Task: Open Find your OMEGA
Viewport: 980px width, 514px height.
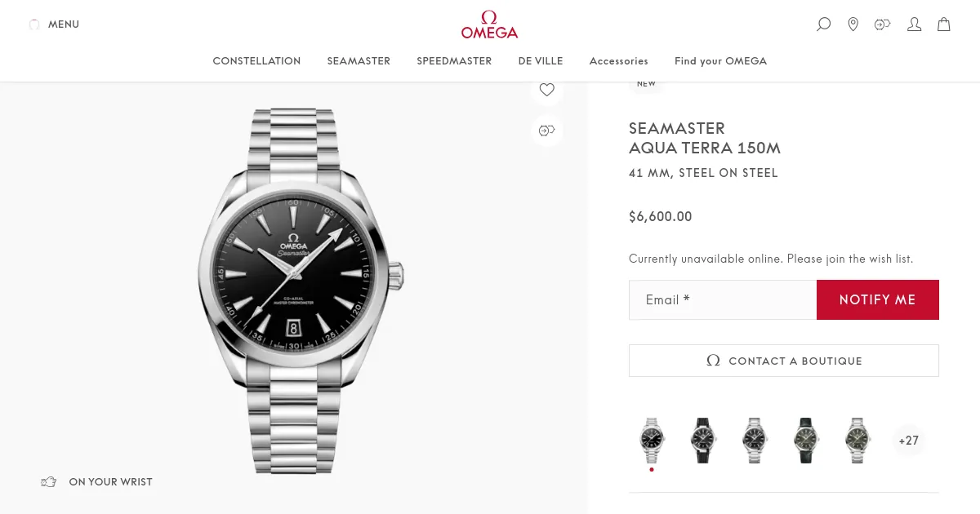Action: point(720,60)
